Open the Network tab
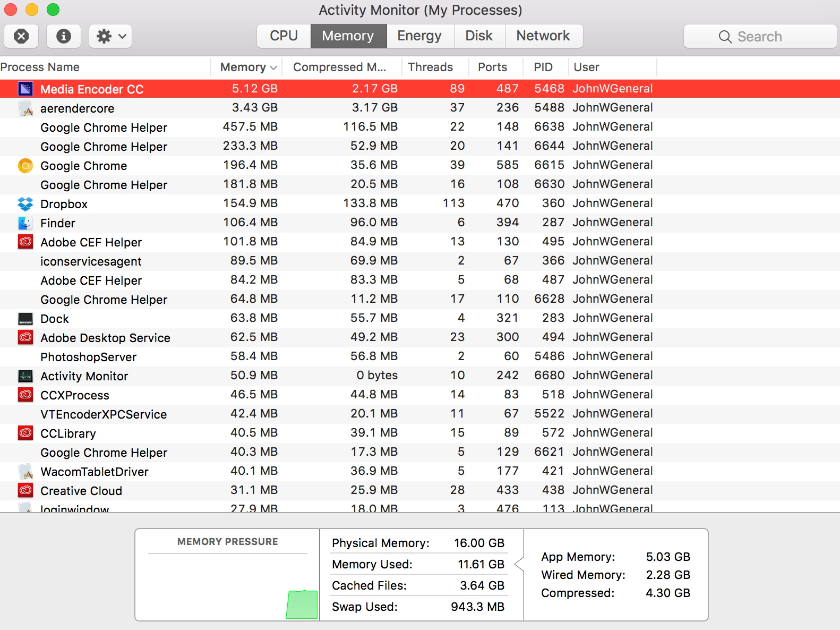Image resolution: width=840 pixels, height=630 pixels. pyautogui.click(x=544, y=36)
